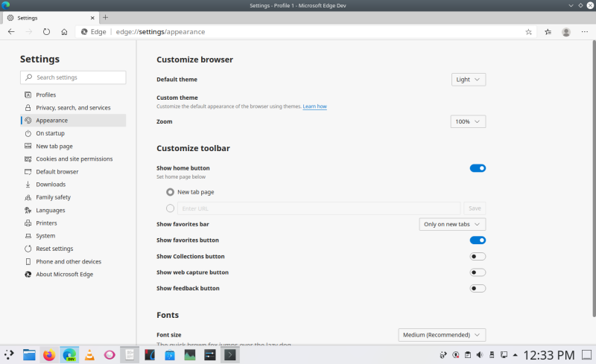596x364 pixels.
Task: Open the image viewer icon on the taskbar
Action: click(190, 355)
